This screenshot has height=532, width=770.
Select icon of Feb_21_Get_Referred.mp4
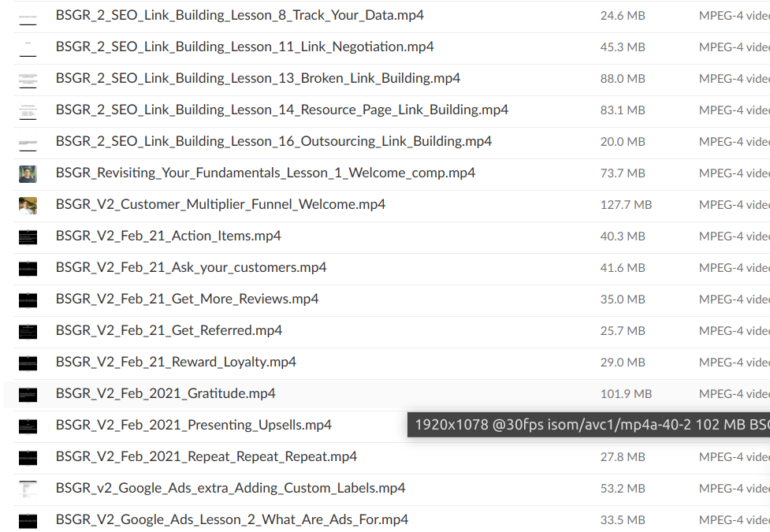[28, 331]
